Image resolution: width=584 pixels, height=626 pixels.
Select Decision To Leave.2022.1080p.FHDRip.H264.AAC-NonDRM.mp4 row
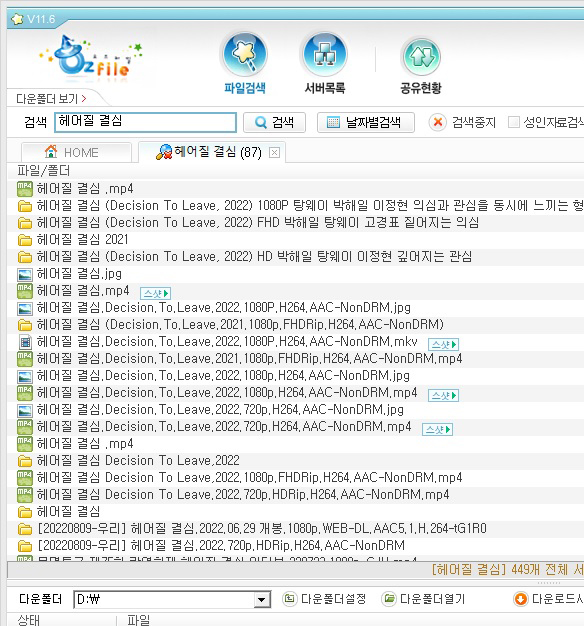pyautogui.click(x=295, y=478)
